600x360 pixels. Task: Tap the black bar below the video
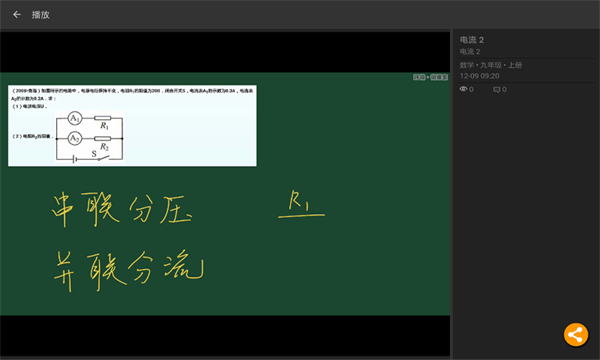tap(225, 336)
